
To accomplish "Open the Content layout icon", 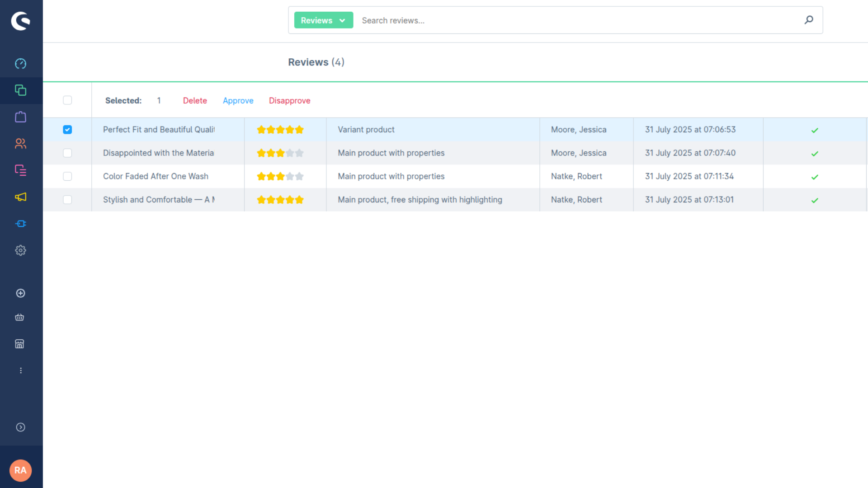I will [x=20, y=170].
